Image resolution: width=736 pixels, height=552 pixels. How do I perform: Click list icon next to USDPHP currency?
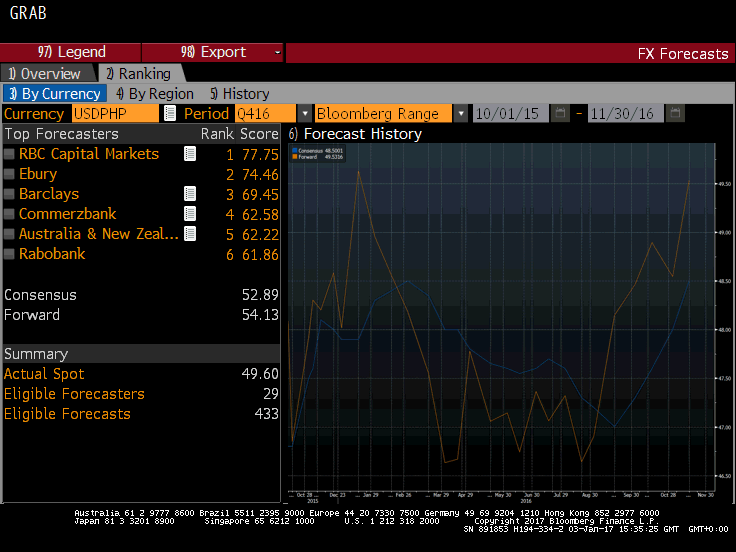(x=169, y=113)
